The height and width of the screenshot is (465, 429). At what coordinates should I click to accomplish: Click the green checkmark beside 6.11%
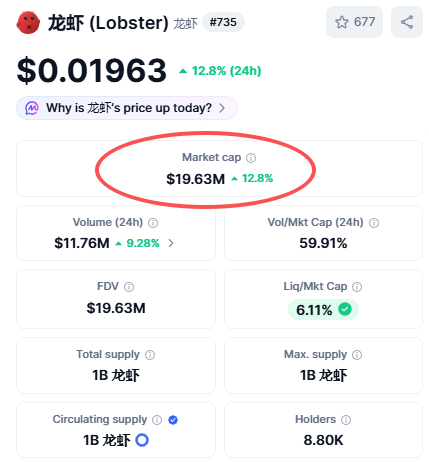click(345, 309)
